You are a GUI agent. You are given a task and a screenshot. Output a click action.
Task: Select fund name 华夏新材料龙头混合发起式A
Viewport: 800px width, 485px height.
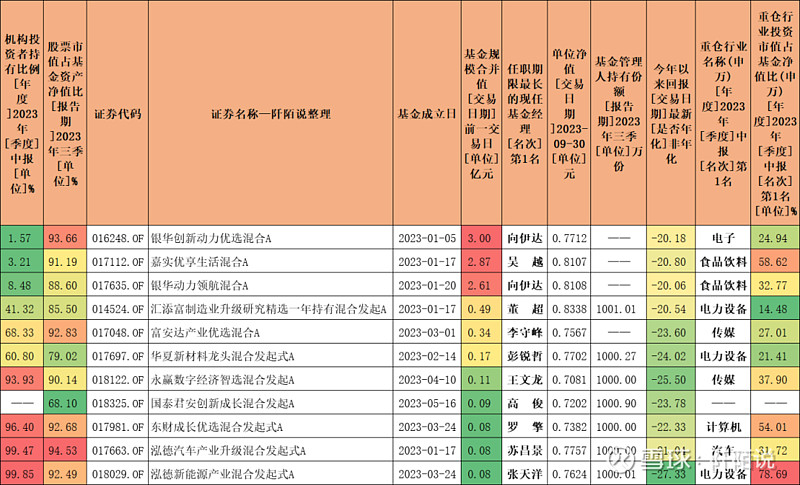[222, 356]
